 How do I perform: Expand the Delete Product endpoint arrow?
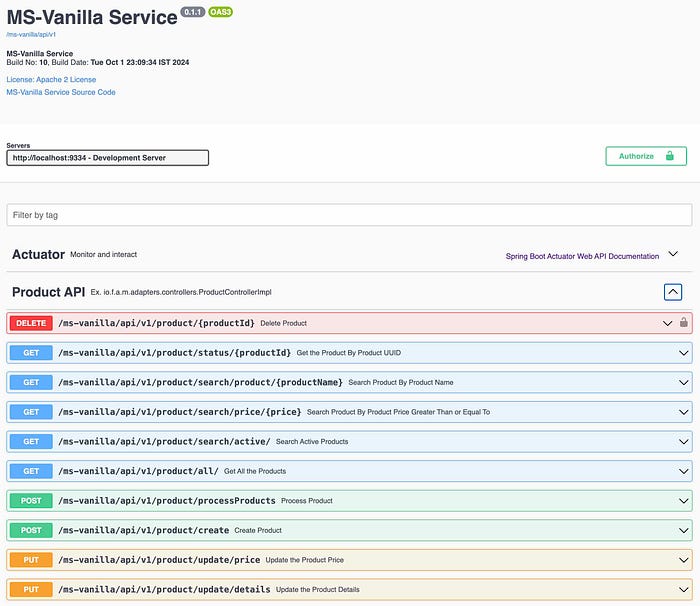click(667, 323)
